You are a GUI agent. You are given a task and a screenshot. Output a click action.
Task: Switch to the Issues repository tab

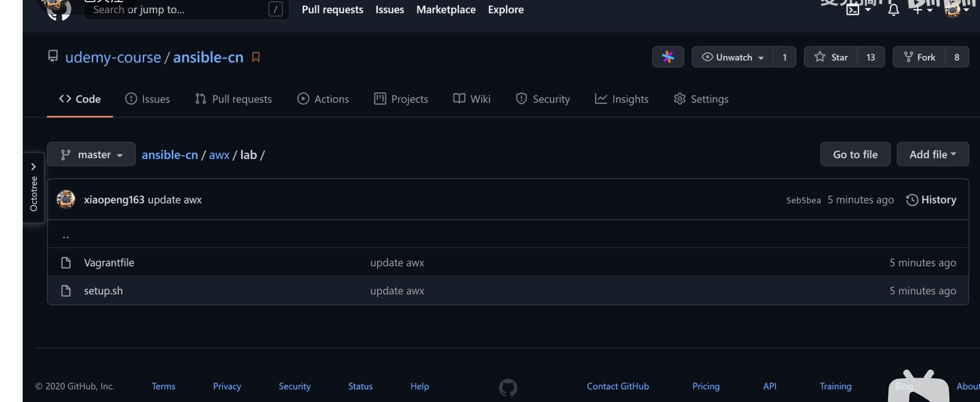tap(147, 99)
